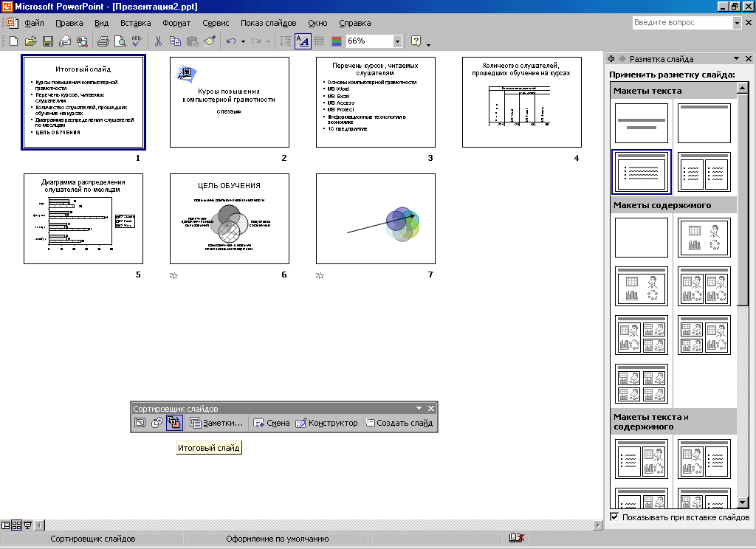Image resolution: width=756 pixels, height=549 pixels.
Task: Open the Правка menu
Action: (69, 23)
